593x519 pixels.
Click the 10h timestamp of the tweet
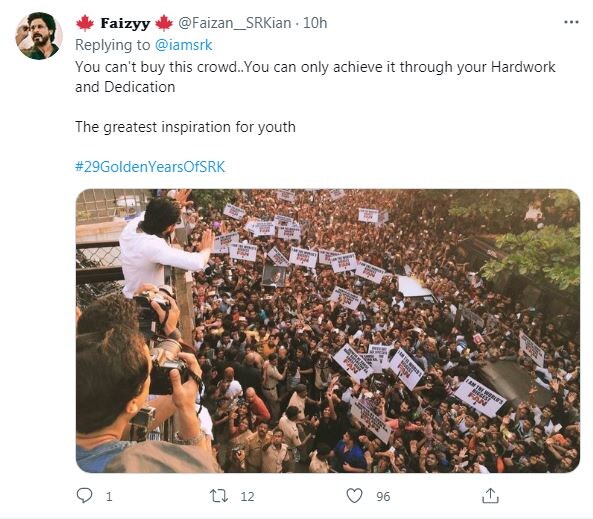tap(315, 23)
